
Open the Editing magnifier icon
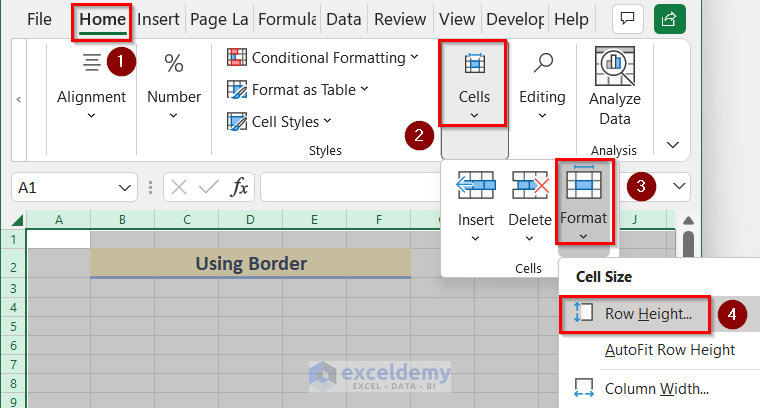pos(543,63)
